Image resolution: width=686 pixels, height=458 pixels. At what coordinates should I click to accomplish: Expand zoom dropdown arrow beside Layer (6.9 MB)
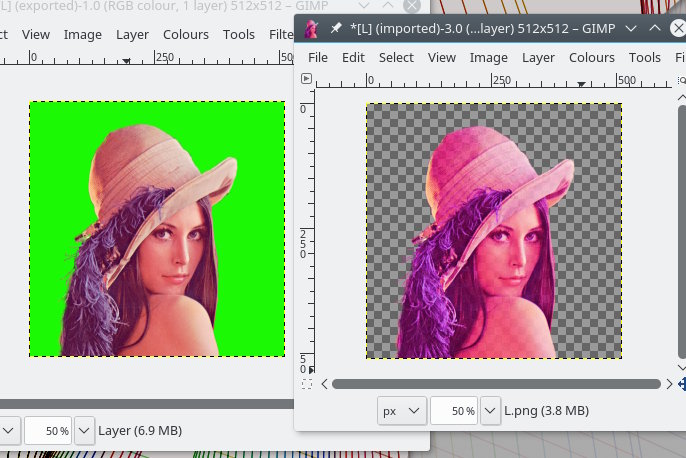click(x=84, y=431)
